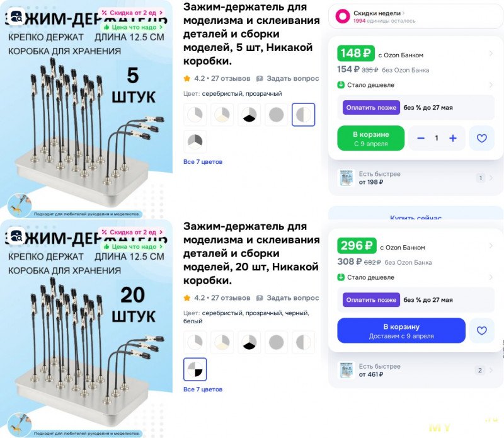Expand 'Все 7 цветов' in top listing
Image resolution: width=504 pixels, height=438 pixels.
coord(203,162)
